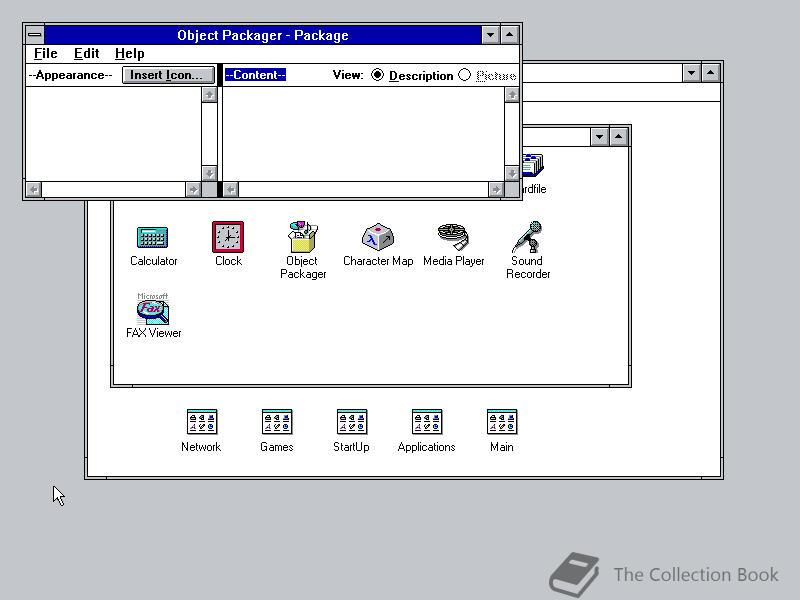Open the File menu in Object Packager
800x600 pixels.
point(45,54)
